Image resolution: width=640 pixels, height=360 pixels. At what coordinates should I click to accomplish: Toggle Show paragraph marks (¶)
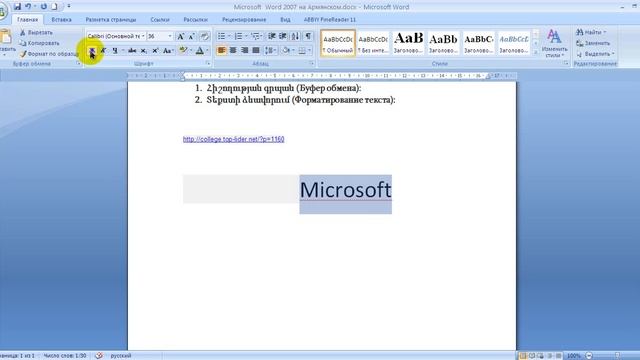tap(308, 36)
